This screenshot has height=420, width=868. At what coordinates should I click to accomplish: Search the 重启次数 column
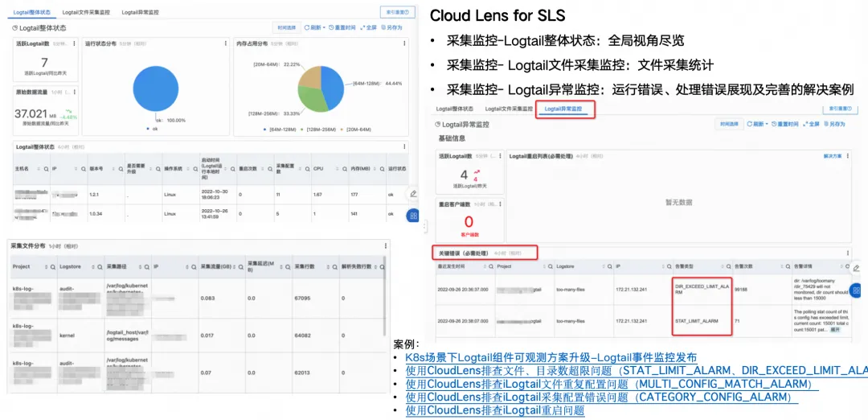269,168
